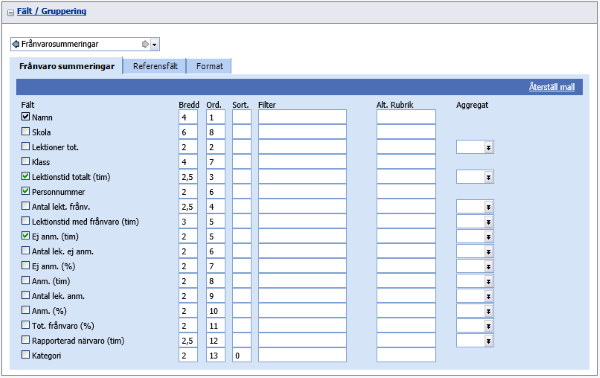Click the Filter field for Namn

coord(302,117)
